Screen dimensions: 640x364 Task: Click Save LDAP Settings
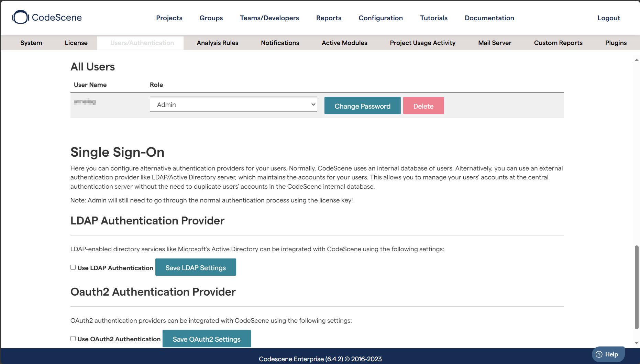(x=196, y=267)
